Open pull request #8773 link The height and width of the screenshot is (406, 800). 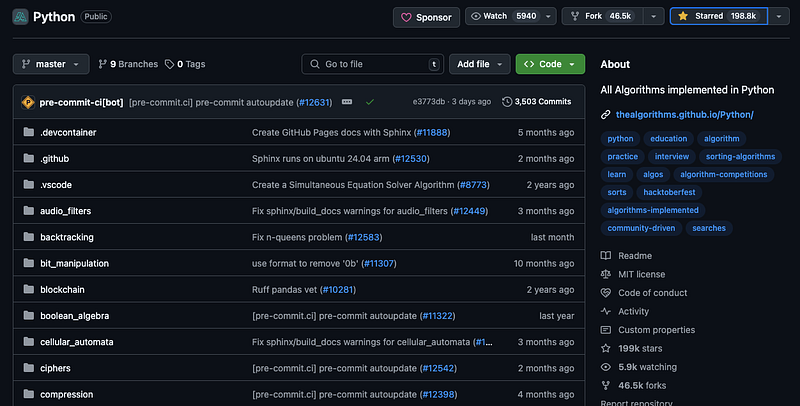473,185
